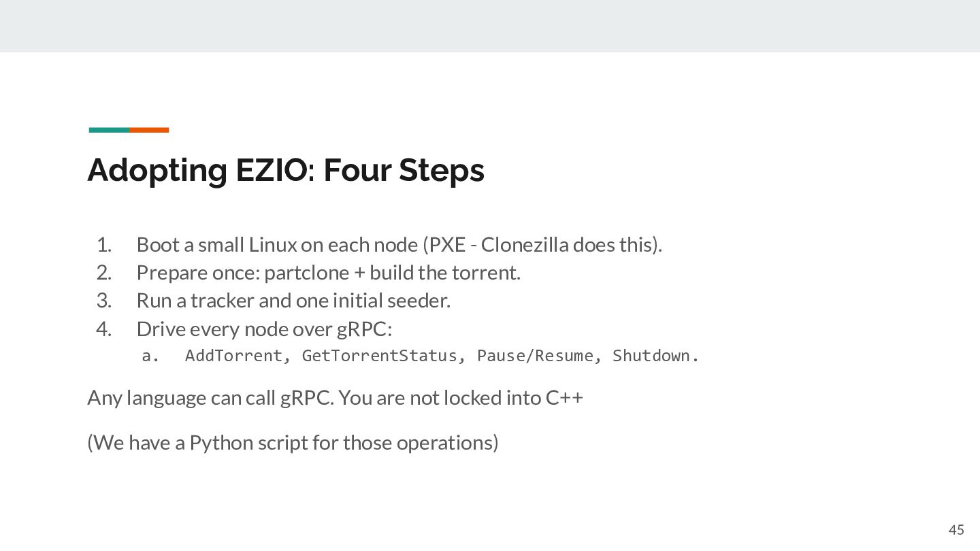Image resolution: width=980 pixels, height=551 pixels.
Task: Click the Pause/Resume method name
Action: pos(535,356)
